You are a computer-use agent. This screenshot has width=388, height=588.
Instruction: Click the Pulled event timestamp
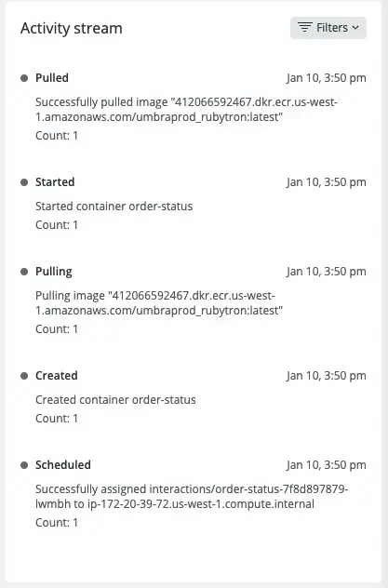[x=327, y=78]
